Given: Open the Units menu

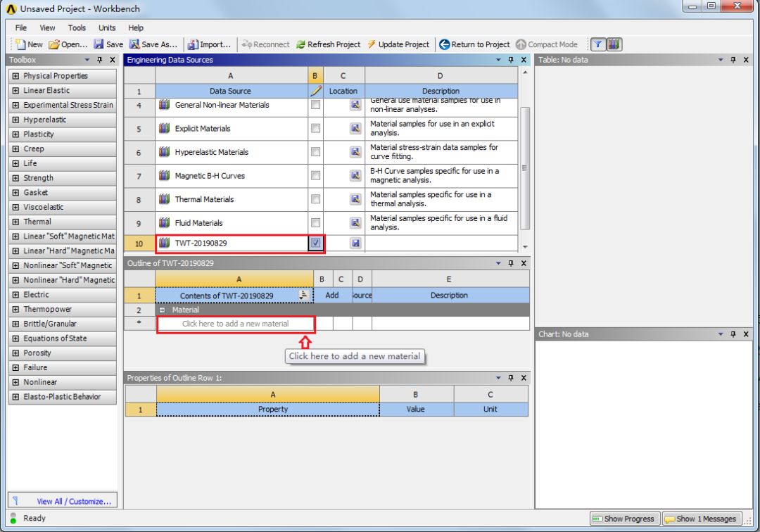Looking at the screenshot, I should point(107,27).
